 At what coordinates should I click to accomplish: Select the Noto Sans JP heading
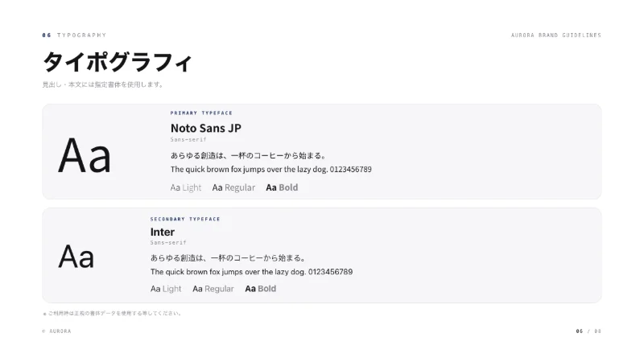[x=206, y=128]
